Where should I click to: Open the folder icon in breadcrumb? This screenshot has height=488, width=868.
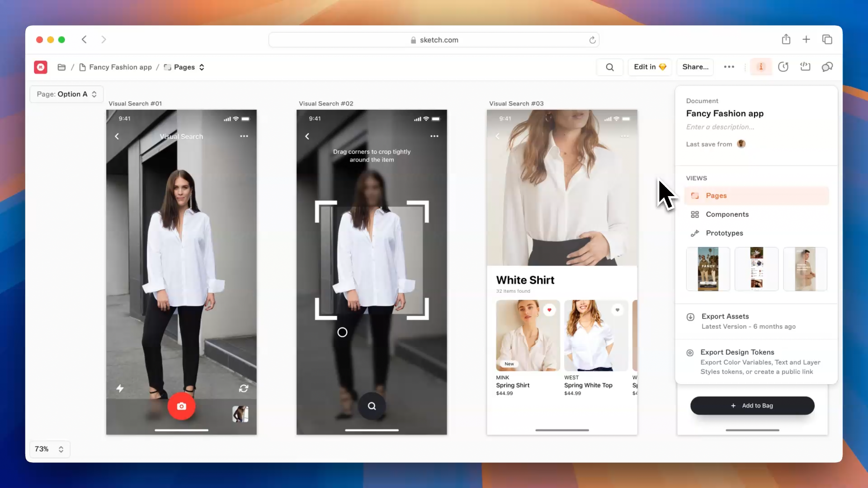point(62,67)
